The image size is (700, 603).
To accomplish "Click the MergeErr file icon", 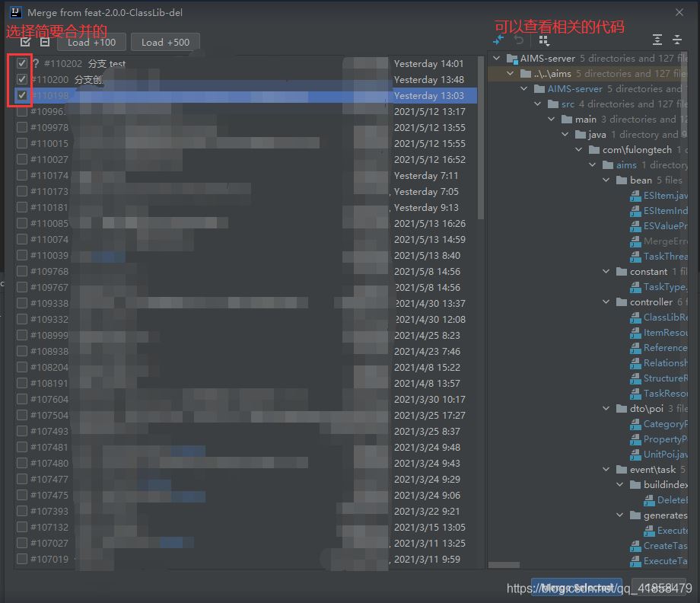I will (x=635, y=241).
